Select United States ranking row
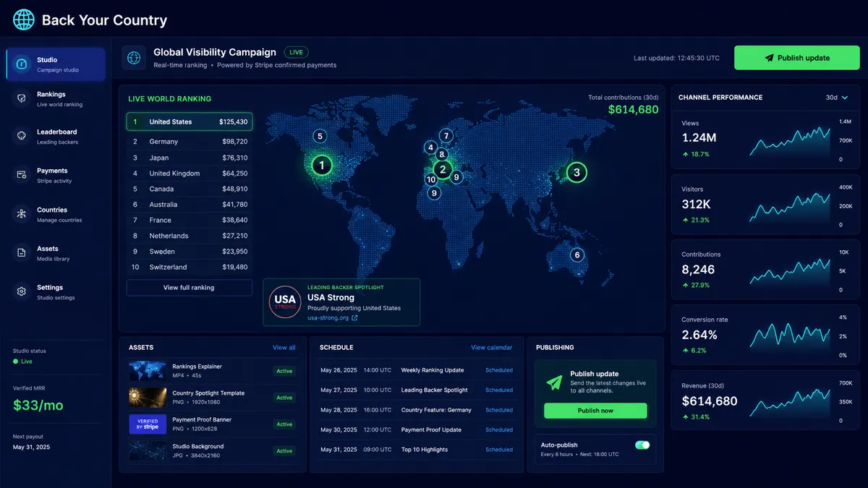This screenshot has width=868, height=488. (x=189, y=121)
